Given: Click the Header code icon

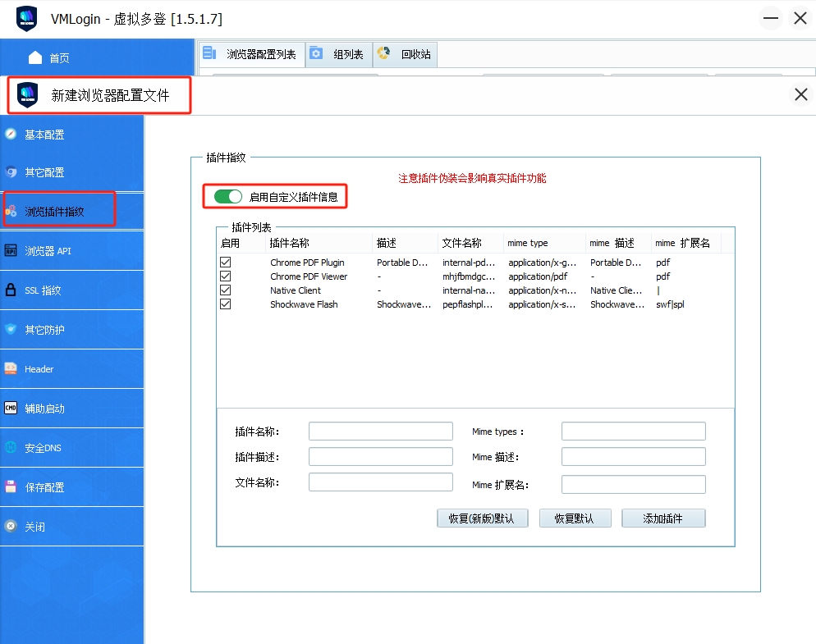Looking at the screenshot, I should (11, 369).
